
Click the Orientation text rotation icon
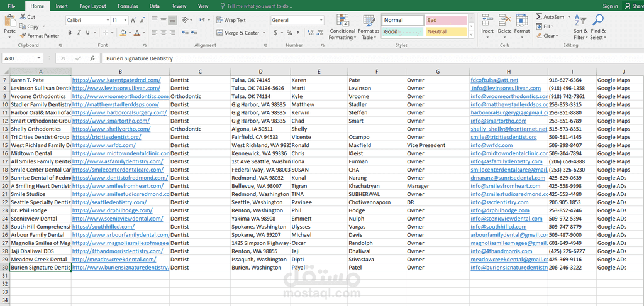[186, 19]
